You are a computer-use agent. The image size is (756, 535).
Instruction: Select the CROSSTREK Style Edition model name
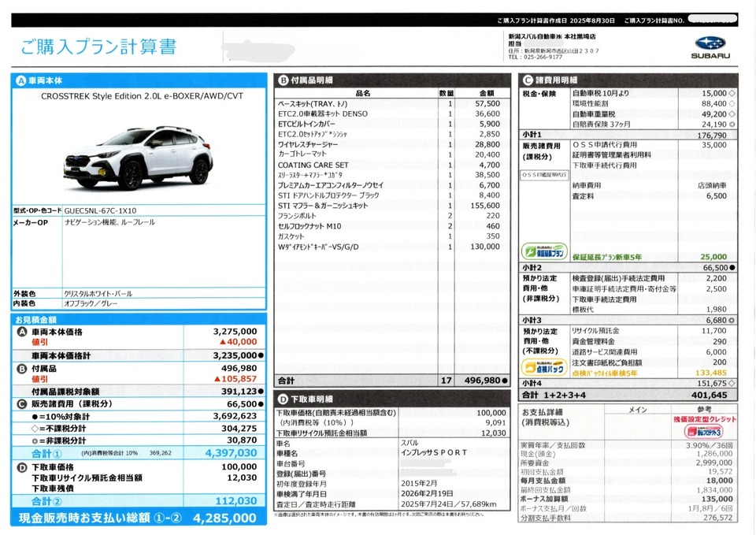pyautogui.click(x=142, y=96)
